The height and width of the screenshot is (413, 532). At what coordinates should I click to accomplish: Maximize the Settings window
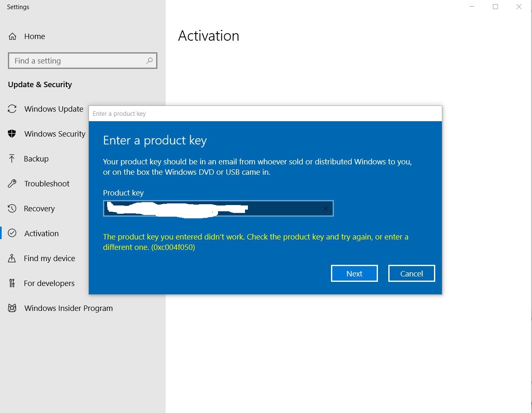(495, 7)
